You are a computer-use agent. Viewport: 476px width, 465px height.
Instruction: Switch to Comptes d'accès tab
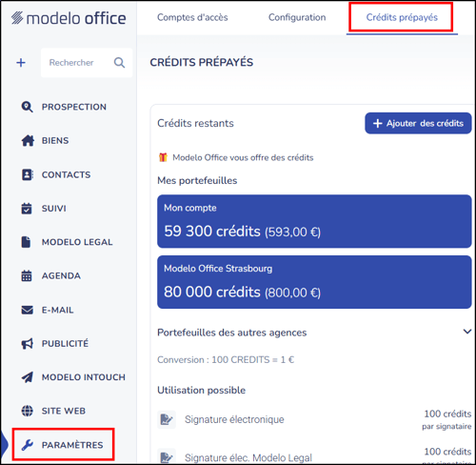tap(192, 17)
